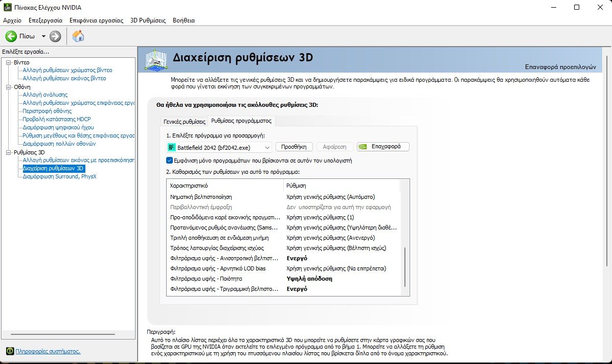Viewport: 612px width, 364px height.
Task: Select Προ-αποδιδόμενα καρέ εικονικής πραγματικότητας row
Action: pyautogui.click(x=283, y=217)
